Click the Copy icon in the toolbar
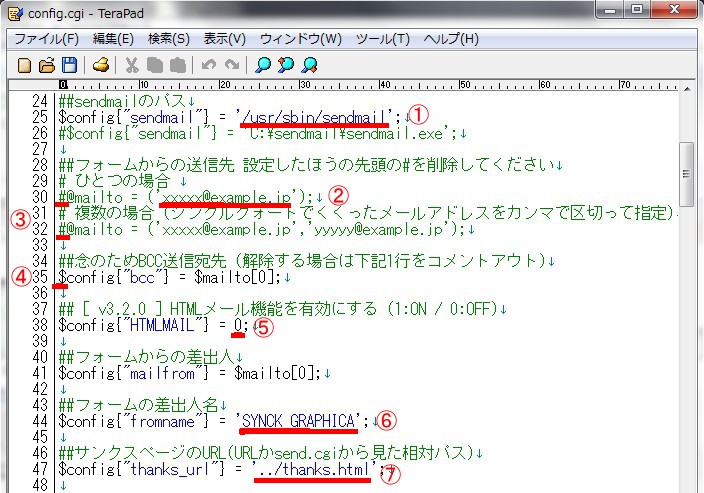 [154, 66]
